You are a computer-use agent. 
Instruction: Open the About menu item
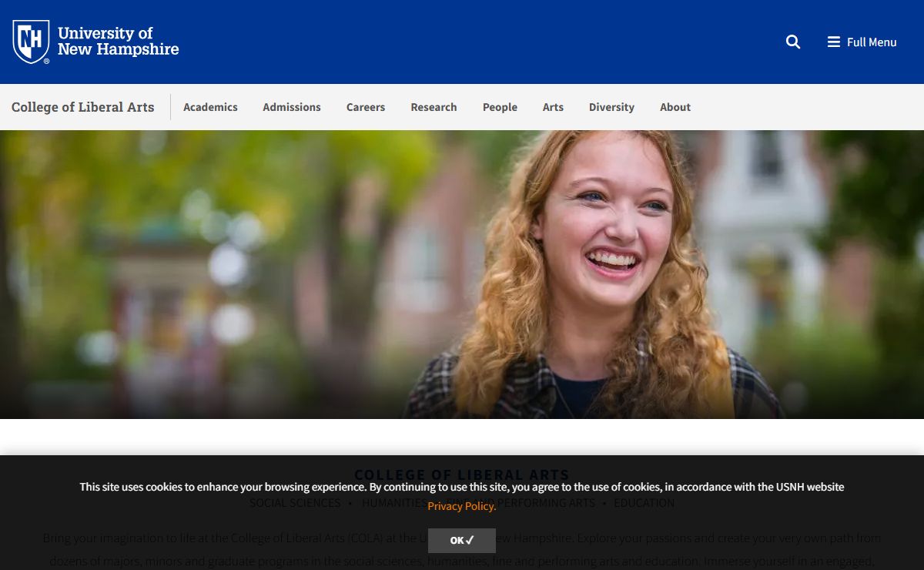pyautogui.click(x=675, y=107)
